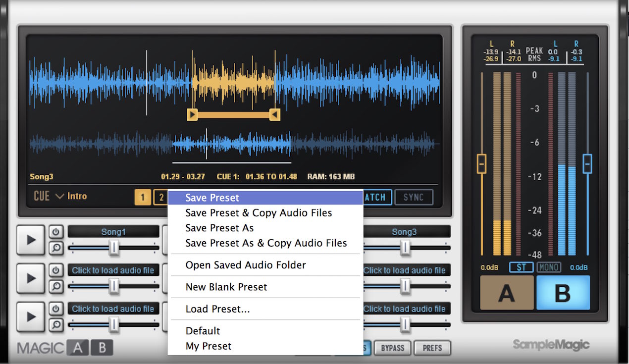This screenshot has height=364, width=629.
Task: Switch monitoring to the large A button
Action: (507, 293)
